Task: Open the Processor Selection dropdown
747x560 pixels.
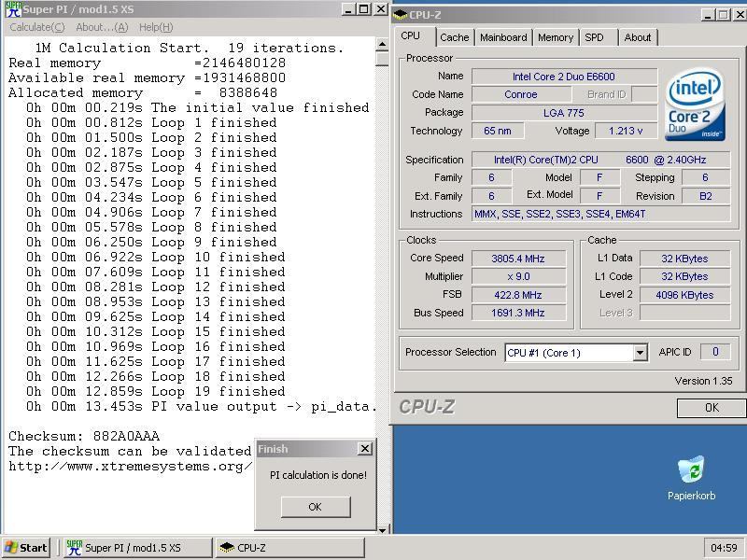Action: 640,353
